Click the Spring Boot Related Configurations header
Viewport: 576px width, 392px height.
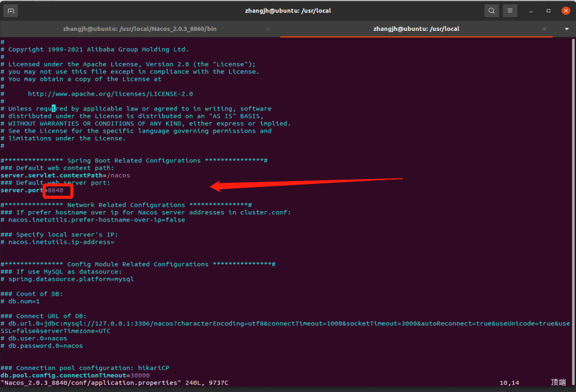click(x=134, y=161)
